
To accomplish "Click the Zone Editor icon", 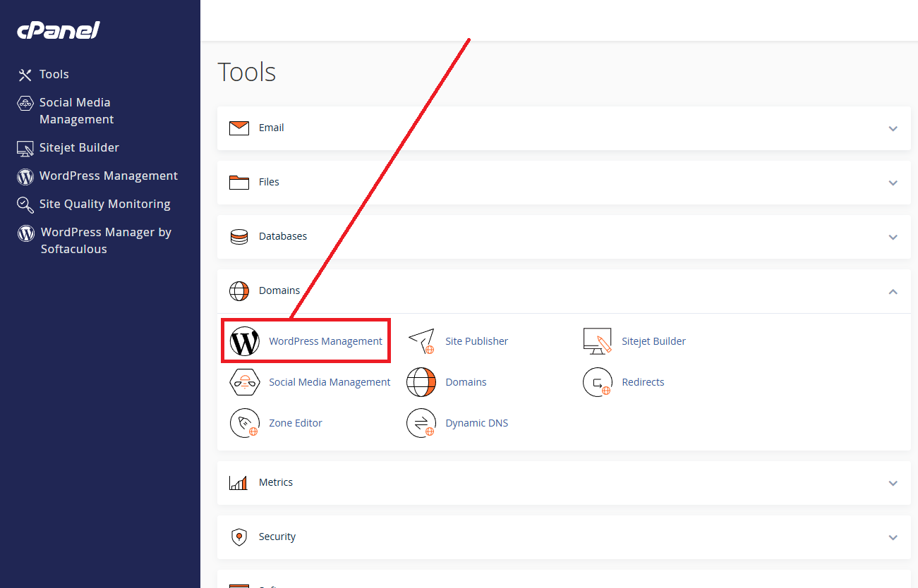I will tap(245, 423).
